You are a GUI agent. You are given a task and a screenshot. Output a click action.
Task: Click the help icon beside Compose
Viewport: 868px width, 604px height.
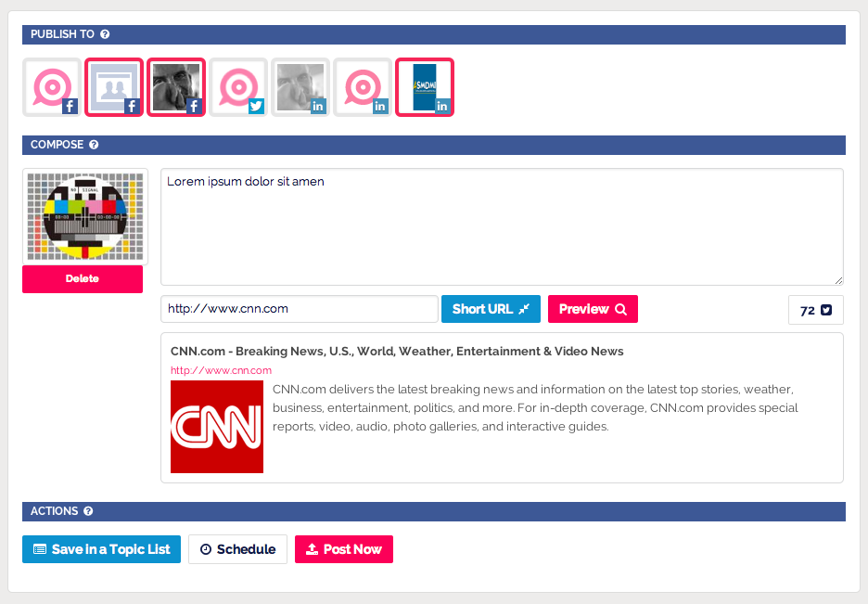click(x=94, y=145)
